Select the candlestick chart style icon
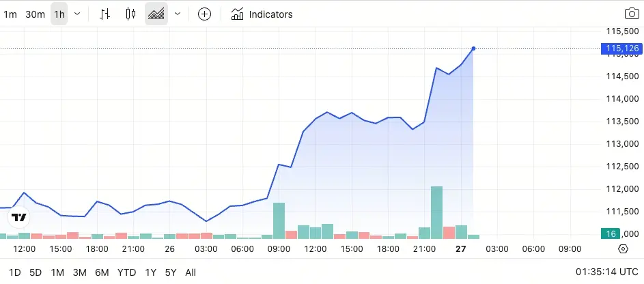Screen dimensions: 644x284 [x=131, y=14]
